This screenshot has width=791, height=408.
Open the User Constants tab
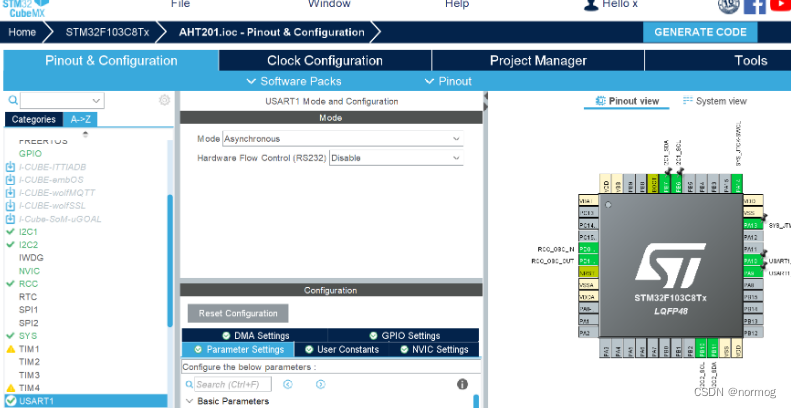pos(341,349)
